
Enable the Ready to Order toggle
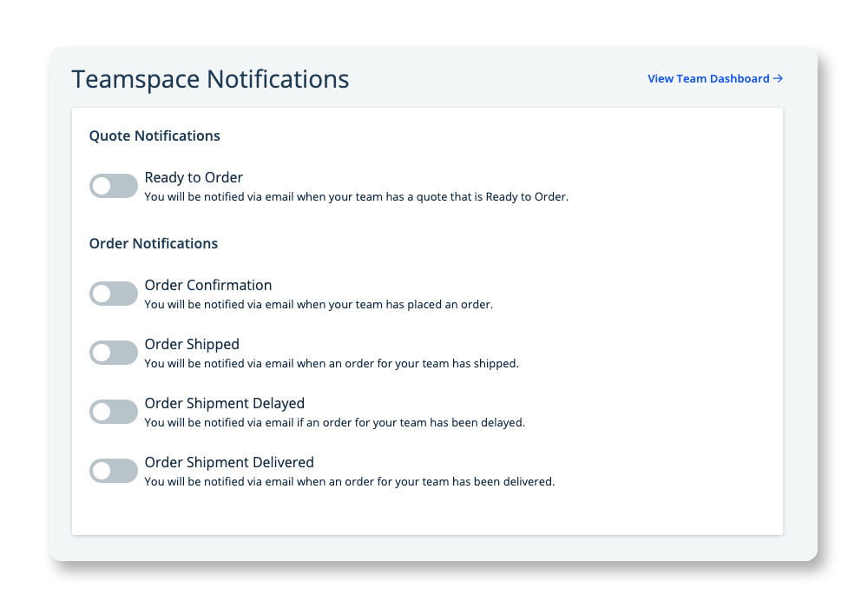pos(114,186)
